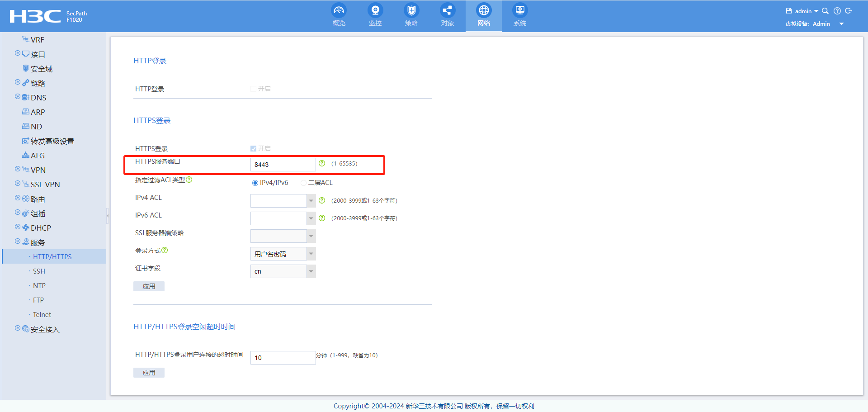The height and width of the screenshot is (412, 868).
Task: Switch to the 策略 top tab
Action: (411, 16)
